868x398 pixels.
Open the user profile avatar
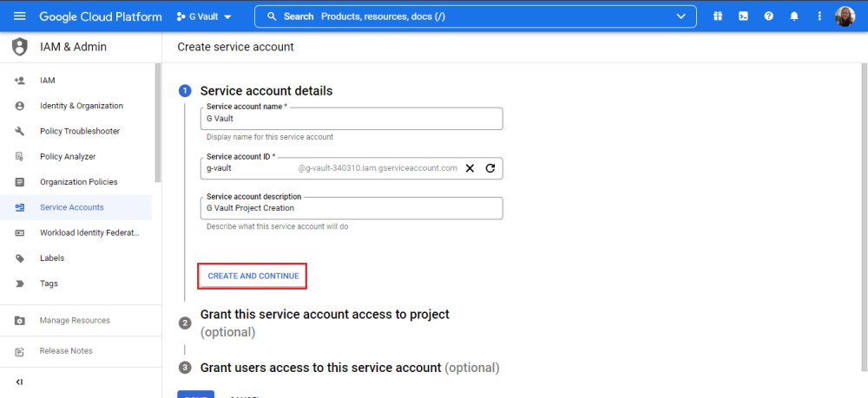[x=845, y=16]
